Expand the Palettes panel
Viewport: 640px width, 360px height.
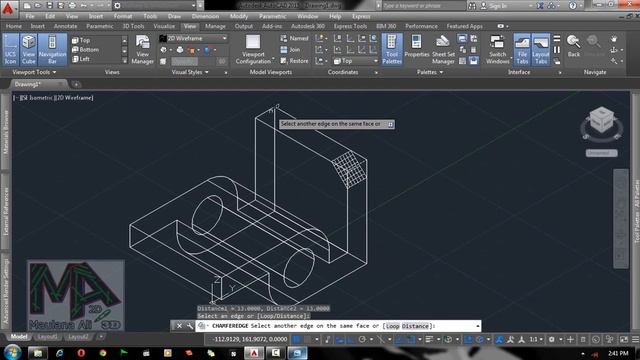[430, 72]
